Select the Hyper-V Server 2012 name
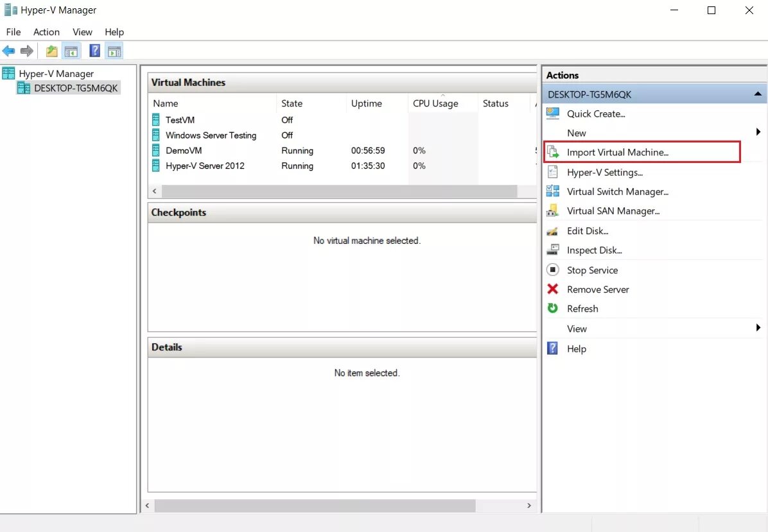The height and width of the screenshot is (532, 768). pos(205,166)
